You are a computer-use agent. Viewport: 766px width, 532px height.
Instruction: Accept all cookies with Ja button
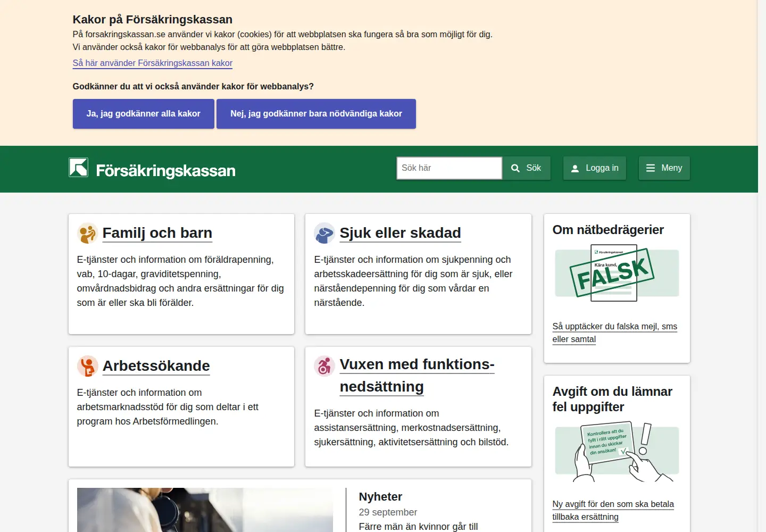(x=144, y=114)
